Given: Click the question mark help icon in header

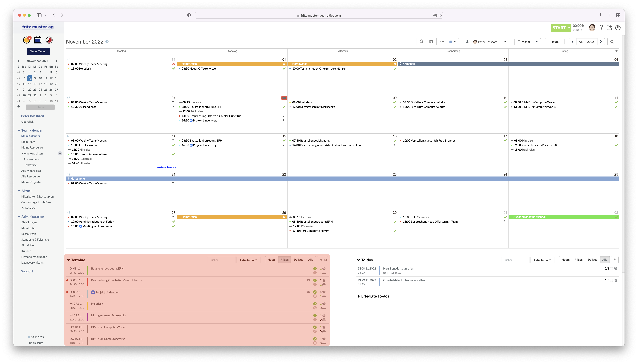Looking at the screenshot, I should 601,28.
